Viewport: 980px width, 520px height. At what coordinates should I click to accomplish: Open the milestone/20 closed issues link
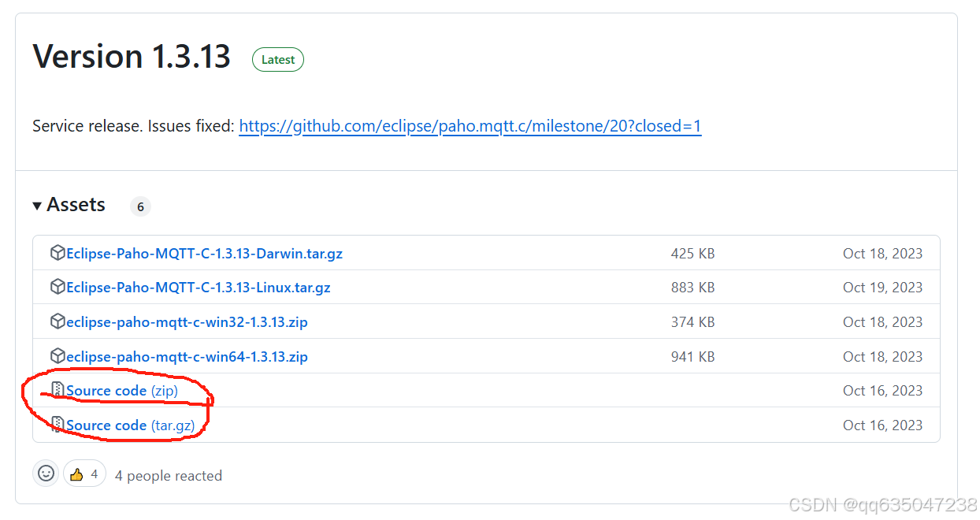point(470,126)
